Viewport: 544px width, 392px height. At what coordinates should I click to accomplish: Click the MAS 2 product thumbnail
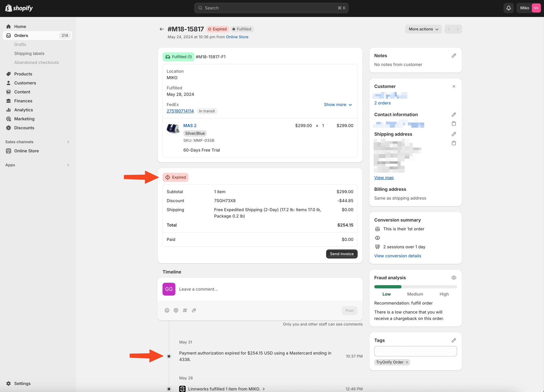coord(173,129)
